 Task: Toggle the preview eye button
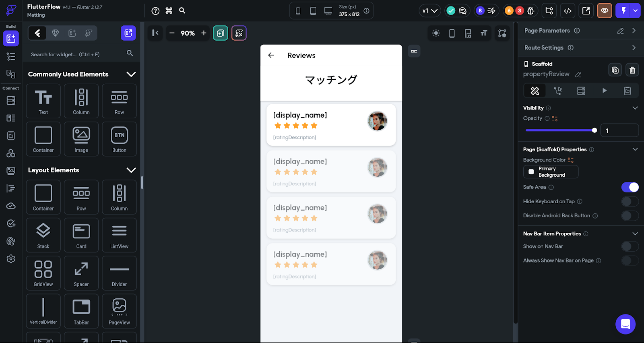[x=605, y=11]
